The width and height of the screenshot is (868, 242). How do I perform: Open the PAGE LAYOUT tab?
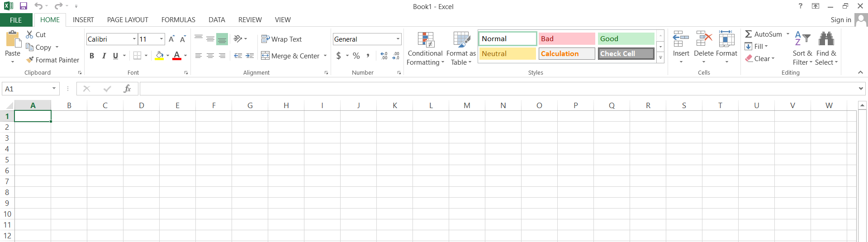pos(128,20)
